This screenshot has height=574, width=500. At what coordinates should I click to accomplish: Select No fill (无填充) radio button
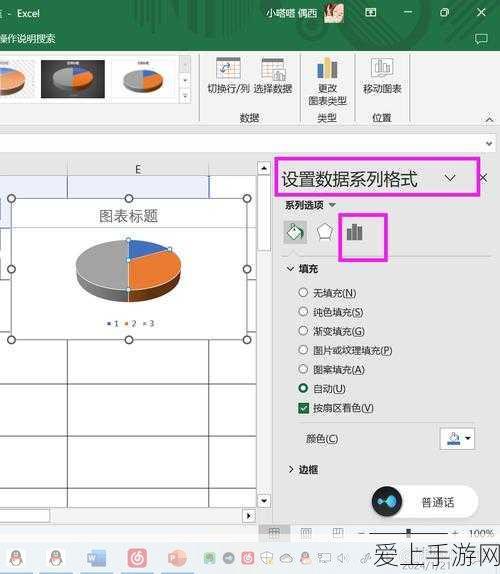tap(303, 292)
